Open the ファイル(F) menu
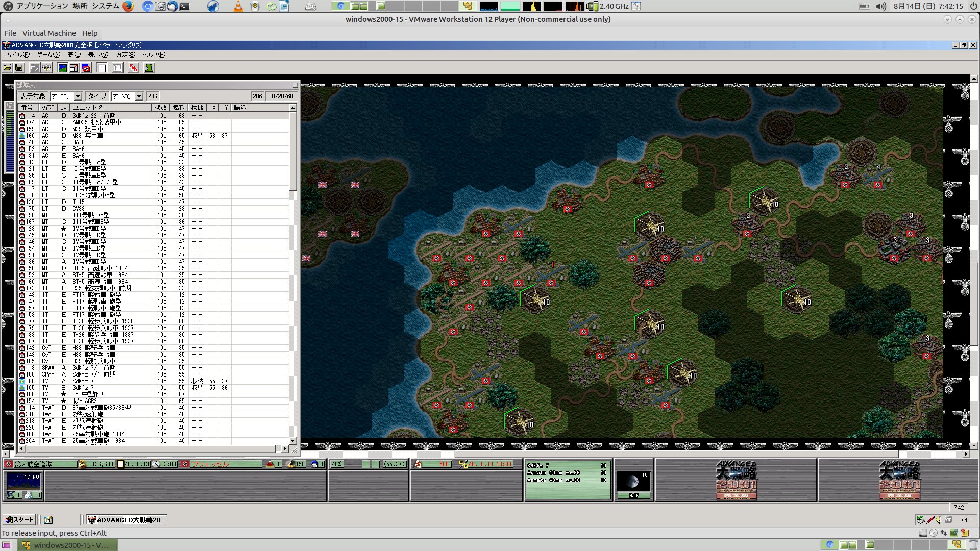The image size is (980, 551). point(17,55)
